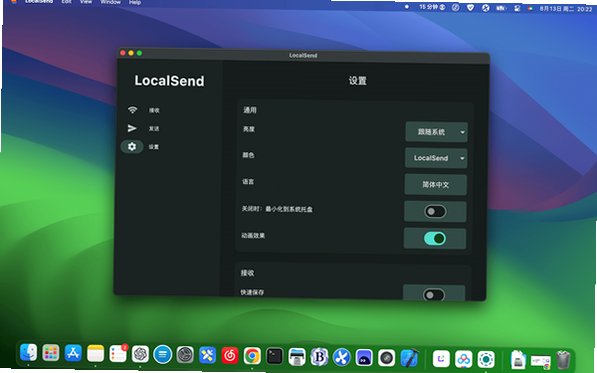Click the 语言 label
597x373 pixels.
click(248, 182)
